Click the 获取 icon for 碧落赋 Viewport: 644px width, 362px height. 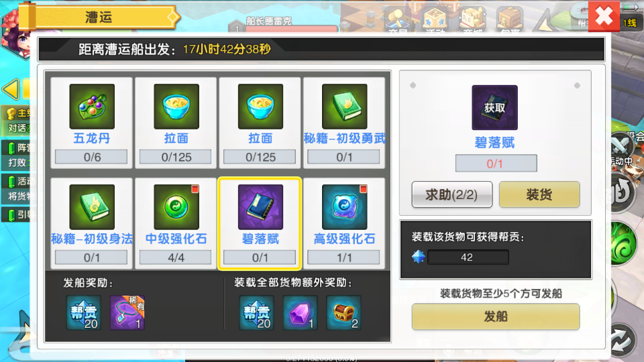[494, 107]
